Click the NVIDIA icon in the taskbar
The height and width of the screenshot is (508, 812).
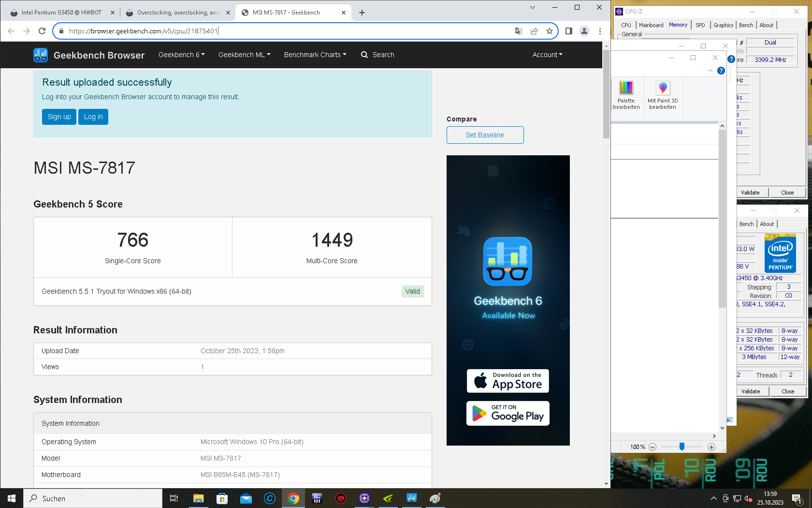coord(388,498)
